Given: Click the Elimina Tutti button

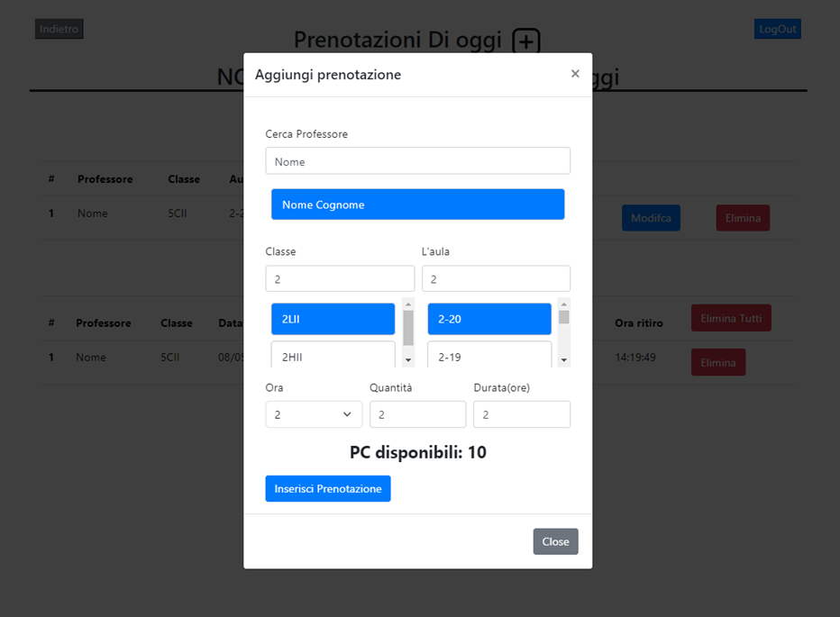Looking at the screenshot, I should click(730, 318).
